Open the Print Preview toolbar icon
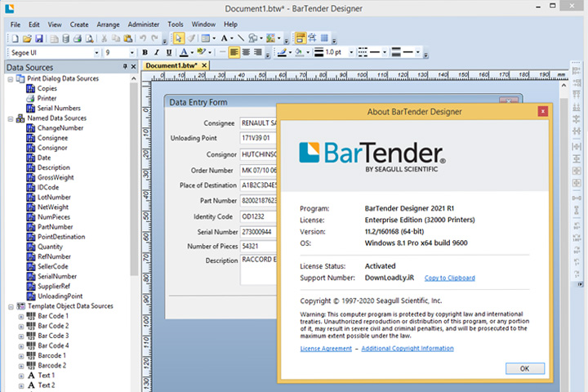The image size is (588, 392). tap(90, 38)
